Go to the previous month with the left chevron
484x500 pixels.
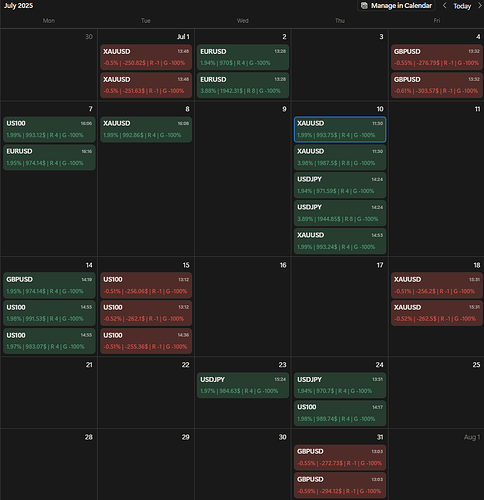coord(444,6)
